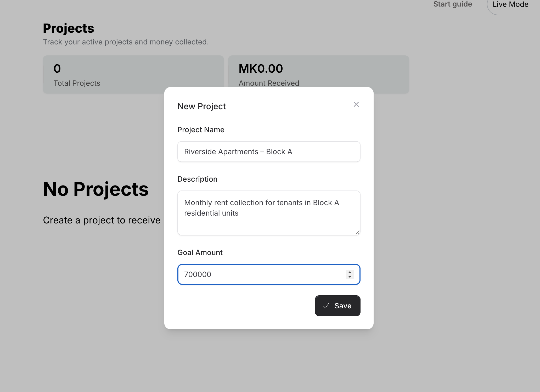
Task: Click the No Projects empty-state heading
Action: pyautogui.click(x=96, y=189)
